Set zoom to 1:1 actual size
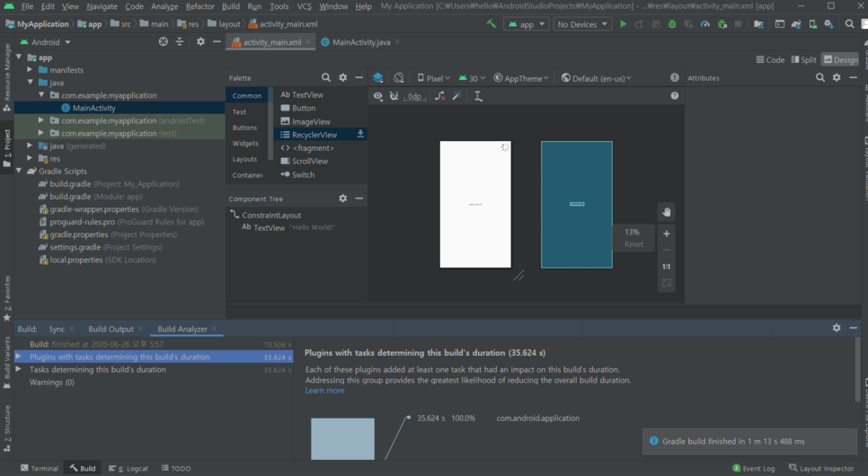 tap(667, 267)
